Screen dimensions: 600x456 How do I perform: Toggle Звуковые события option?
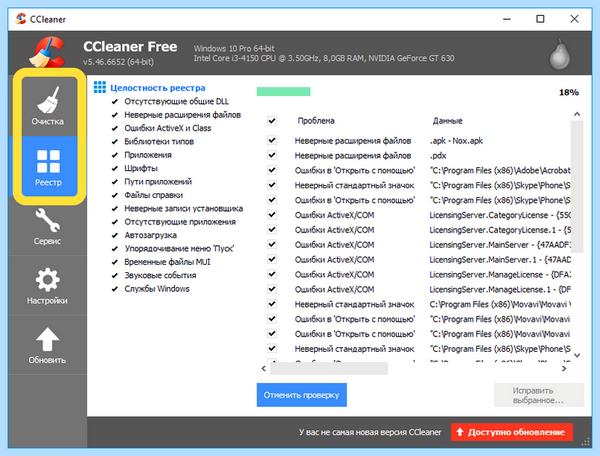[x=114, y=276]
